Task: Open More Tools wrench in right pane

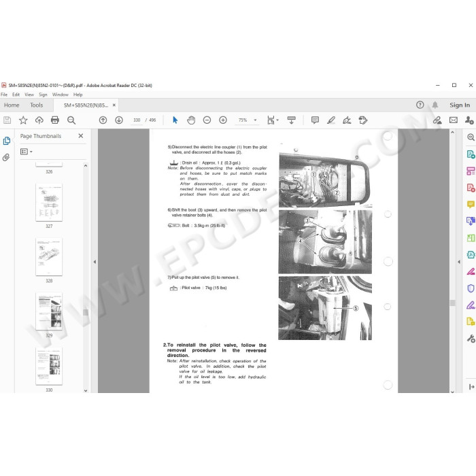Action: [x=471, y=338]
